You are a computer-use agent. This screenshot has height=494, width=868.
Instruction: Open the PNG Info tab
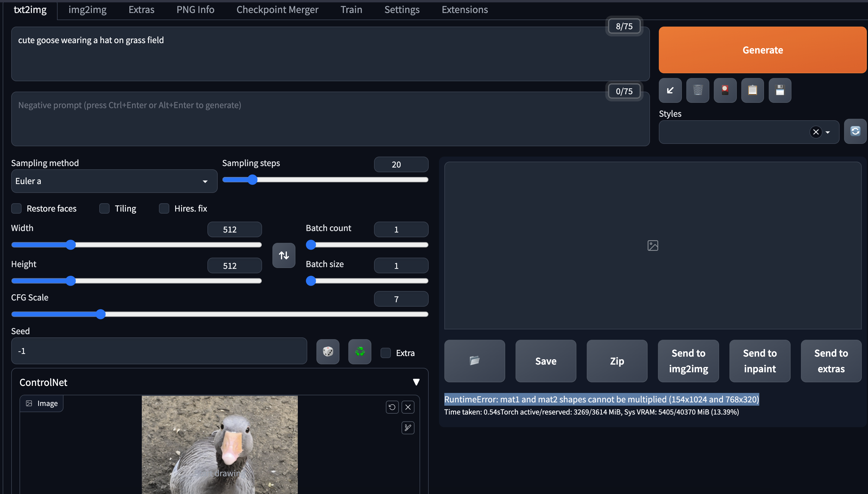coord(195,9)
